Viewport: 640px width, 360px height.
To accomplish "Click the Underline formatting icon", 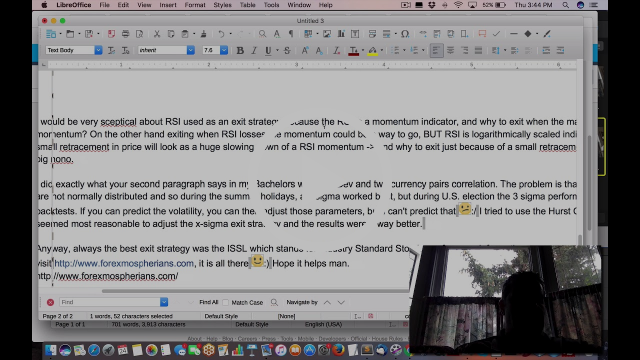I will click(x=268, y=50).
